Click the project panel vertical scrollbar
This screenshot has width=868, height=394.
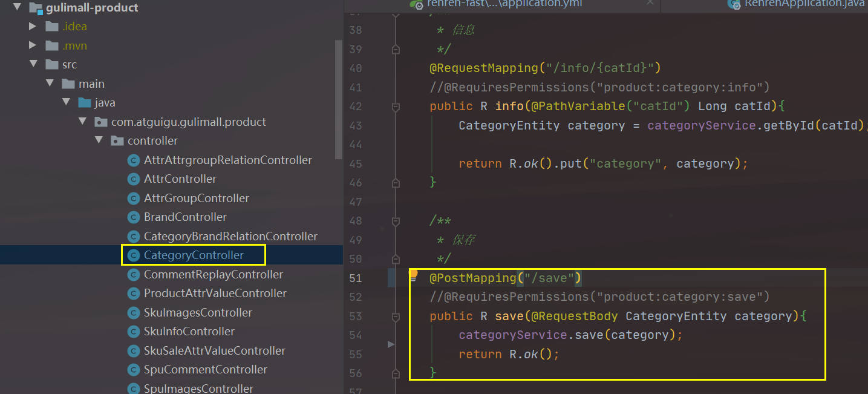(339, 100)
